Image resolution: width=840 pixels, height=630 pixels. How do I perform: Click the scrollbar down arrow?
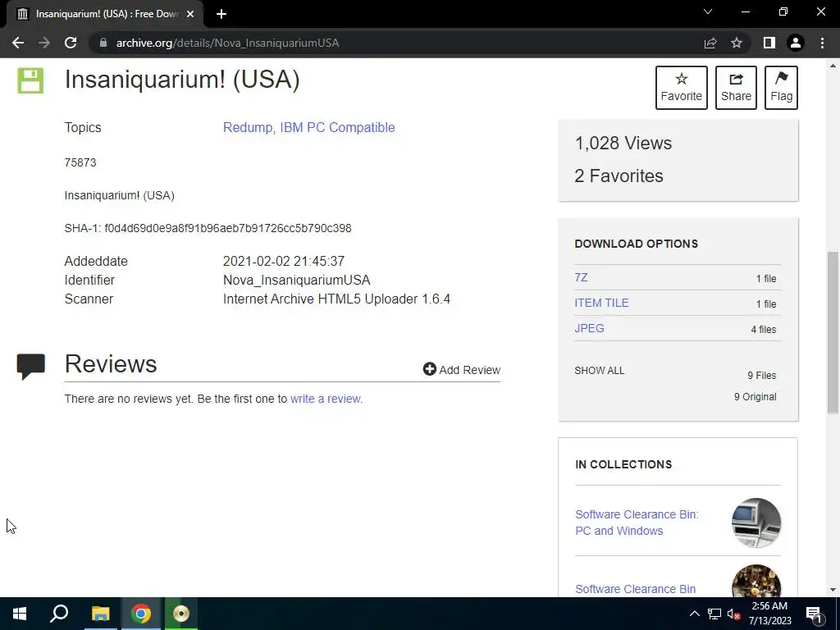833,590
